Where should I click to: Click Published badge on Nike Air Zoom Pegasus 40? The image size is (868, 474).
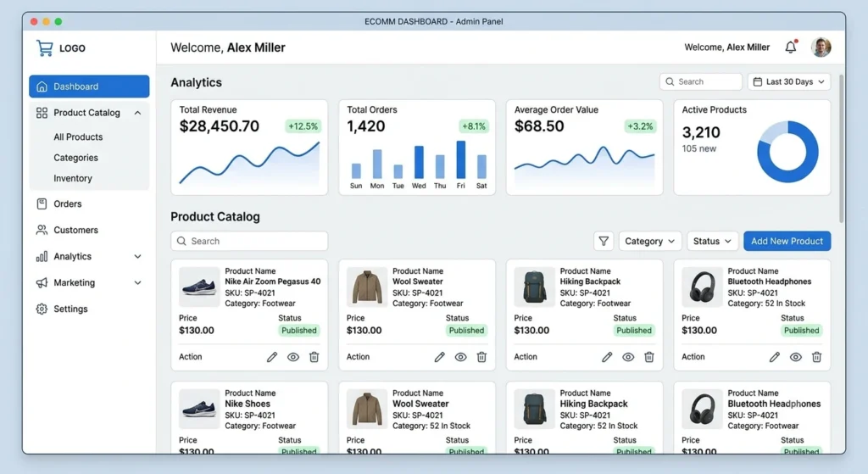click(x=299, y=331)
